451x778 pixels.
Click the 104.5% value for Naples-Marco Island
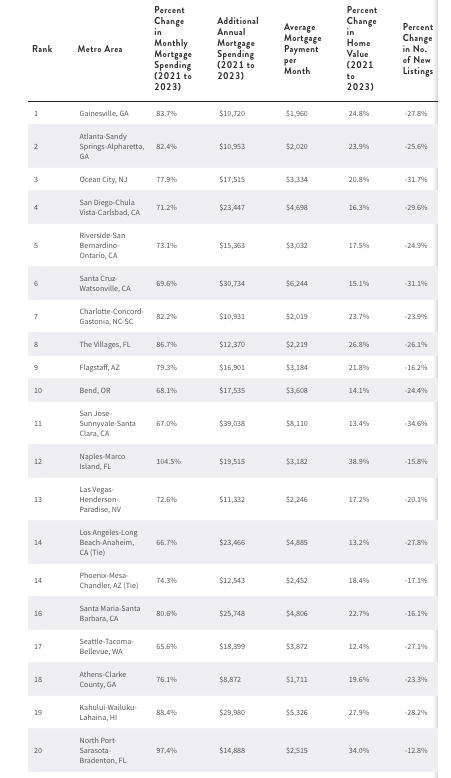pos(168,461)
